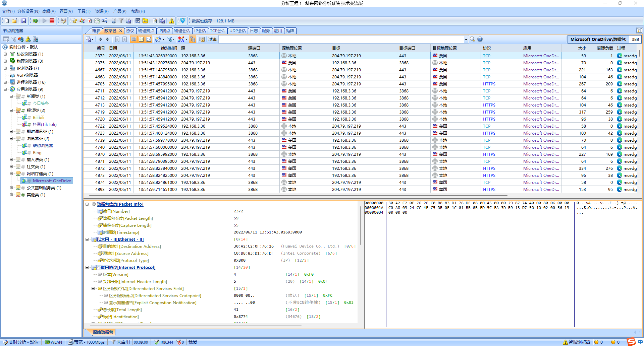The image size is (644, 346).
Task: Open the 文件(F) menu
Action: point(8,11)
